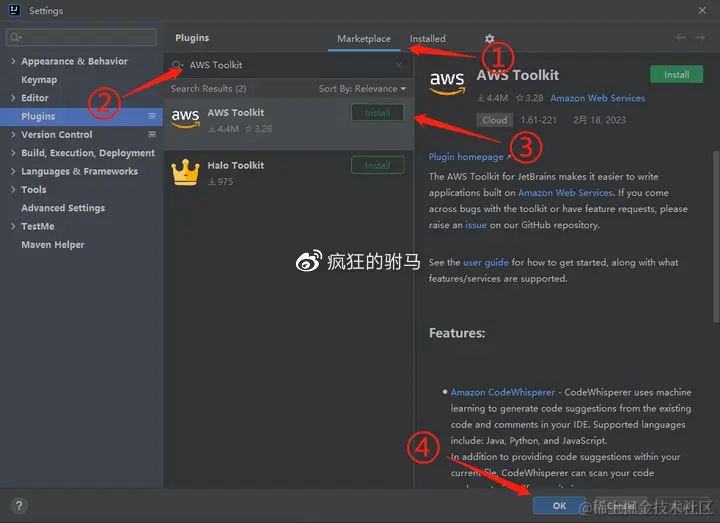The image size is (720, 523).
Task: Open Sort By: Relevance dropdown
Action: click(x=362, y=89)
